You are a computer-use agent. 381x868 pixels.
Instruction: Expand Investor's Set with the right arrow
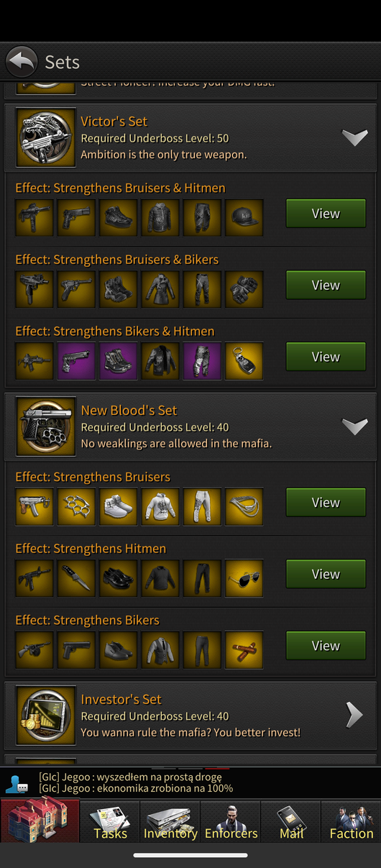click(354, 715)
